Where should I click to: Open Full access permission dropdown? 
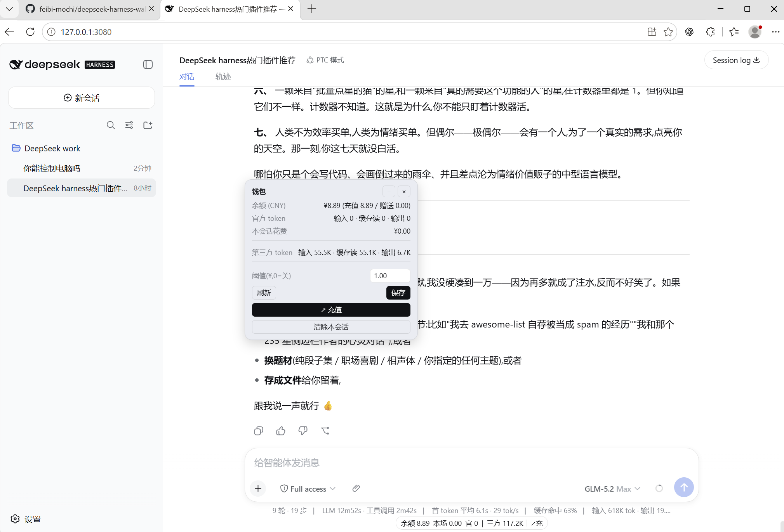308,489
